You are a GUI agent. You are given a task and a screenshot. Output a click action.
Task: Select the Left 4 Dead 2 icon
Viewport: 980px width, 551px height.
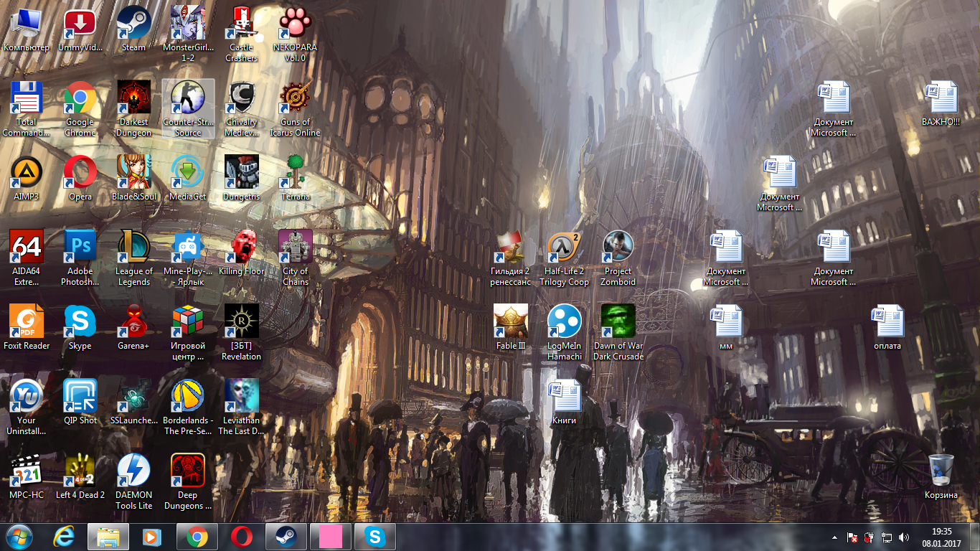80,478
